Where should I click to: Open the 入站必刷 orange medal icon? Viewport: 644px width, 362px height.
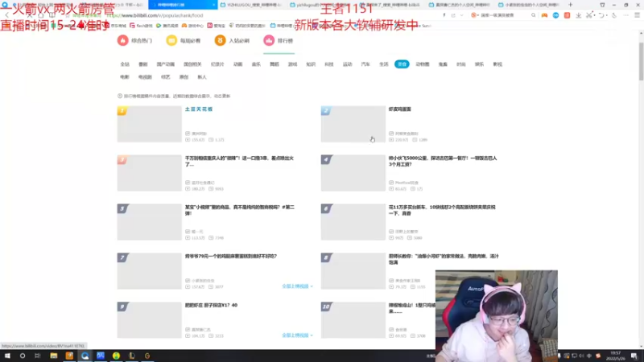(220, 40)
